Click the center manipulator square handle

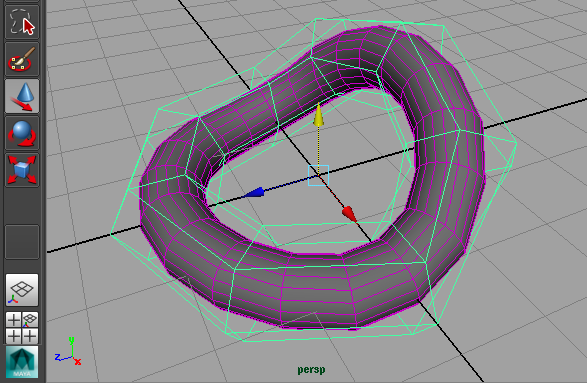tap(318, 175)
